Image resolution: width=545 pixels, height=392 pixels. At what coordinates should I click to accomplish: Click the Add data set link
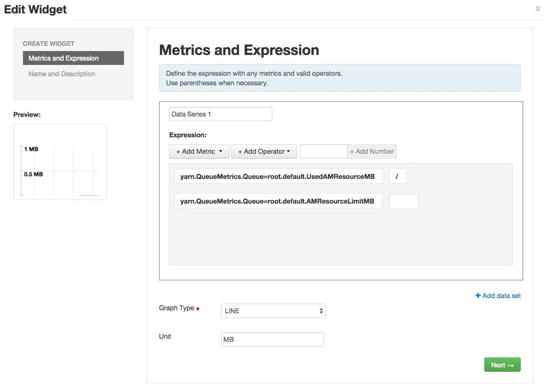pyautogui.click(x=501, y=296)
